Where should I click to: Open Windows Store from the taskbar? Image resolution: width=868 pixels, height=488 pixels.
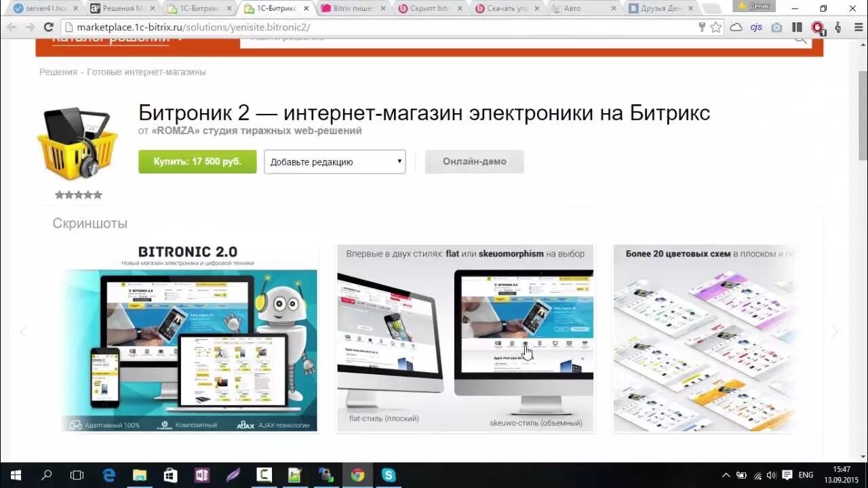171,475
